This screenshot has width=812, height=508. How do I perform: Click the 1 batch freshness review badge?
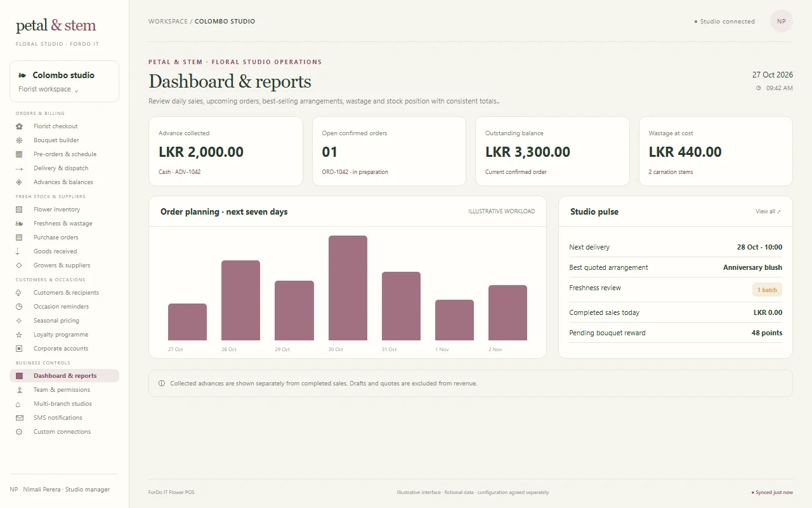click(767, 290)
